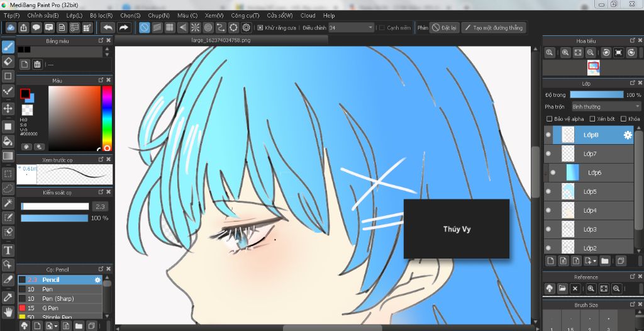
Task: Click the cloud save icon in toolbar
Action: coord(11,28)
